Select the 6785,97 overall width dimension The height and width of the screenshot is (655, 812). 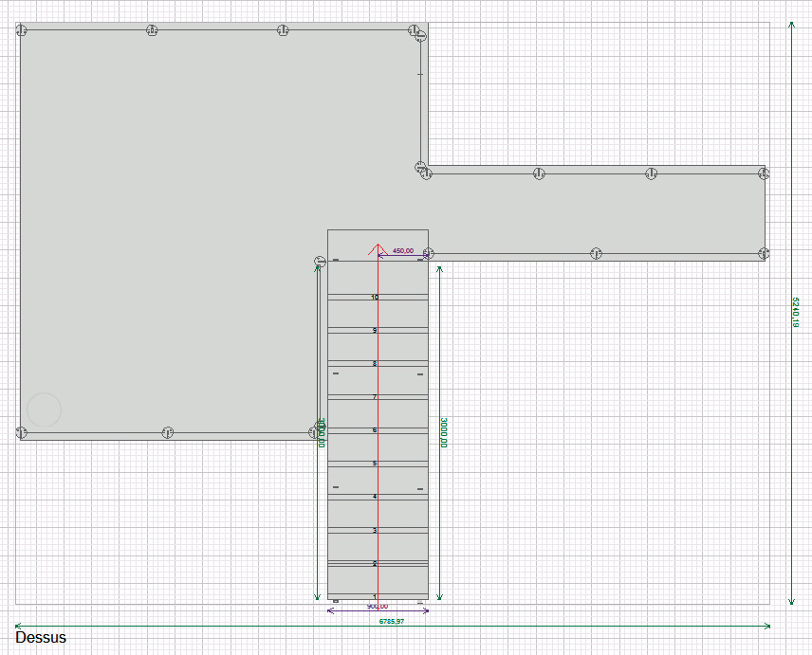coord(392,622)
